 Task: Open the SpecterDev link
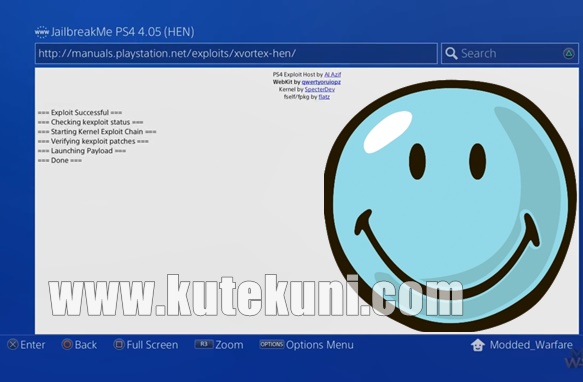point(320,89)
